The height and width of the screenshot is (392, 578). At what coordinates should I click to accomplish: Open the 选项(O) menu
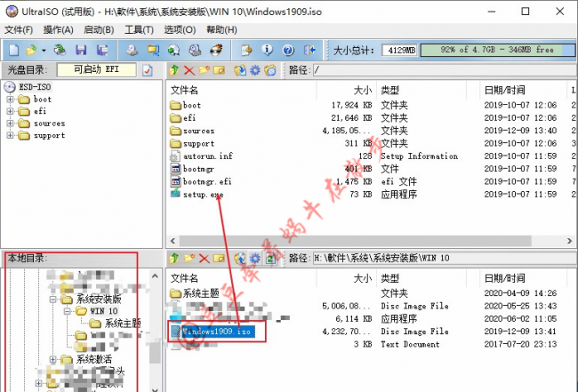[x=180, y=30]
